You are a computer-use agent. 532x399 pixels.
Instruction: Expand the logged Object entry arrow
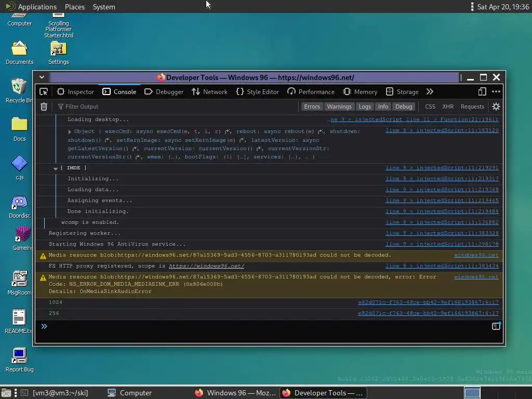[x=70, y=131]
